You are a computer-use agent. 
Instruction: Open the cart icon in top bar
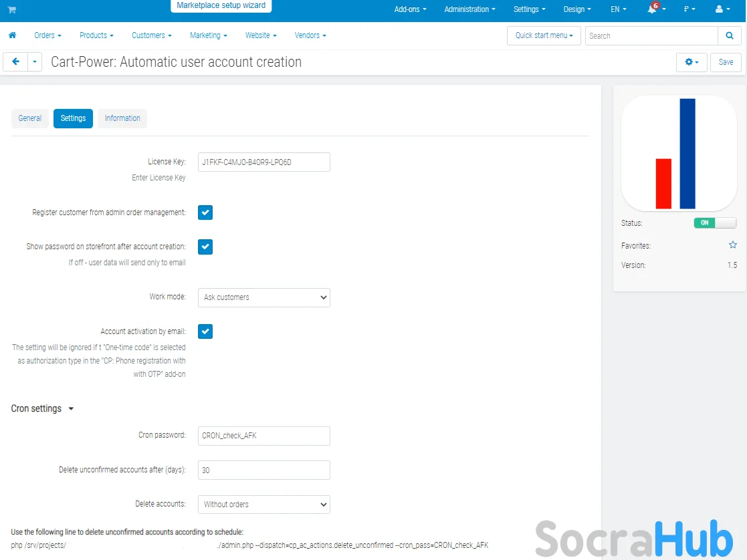[12, 9]
